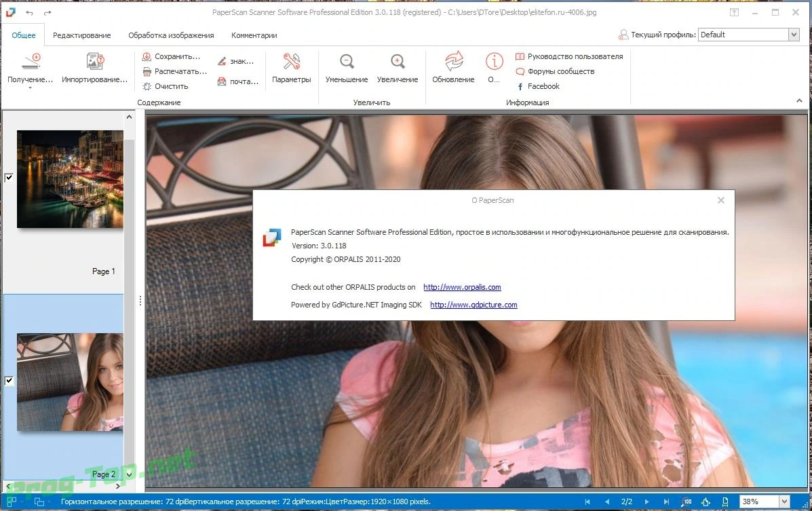Click the PaperScan logo in About dialog
The image size is (812, 511).
[272, 238]
